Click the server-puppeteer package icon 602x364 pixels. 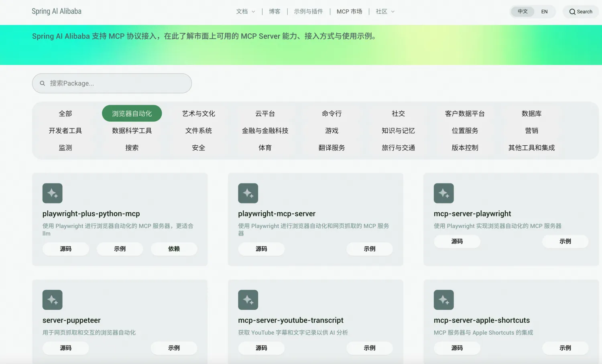[53, 300]
